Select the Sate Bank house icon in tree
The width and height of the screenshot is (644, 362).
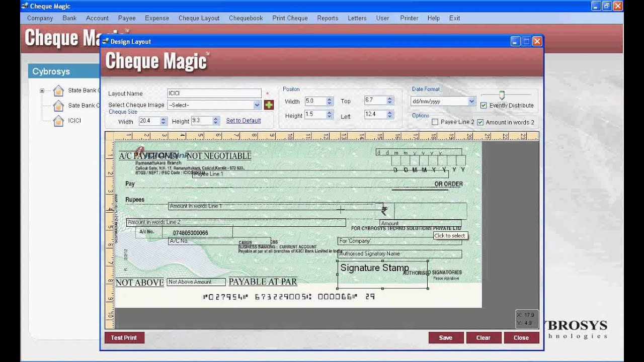pyautogui.click(x=58, y=106)
